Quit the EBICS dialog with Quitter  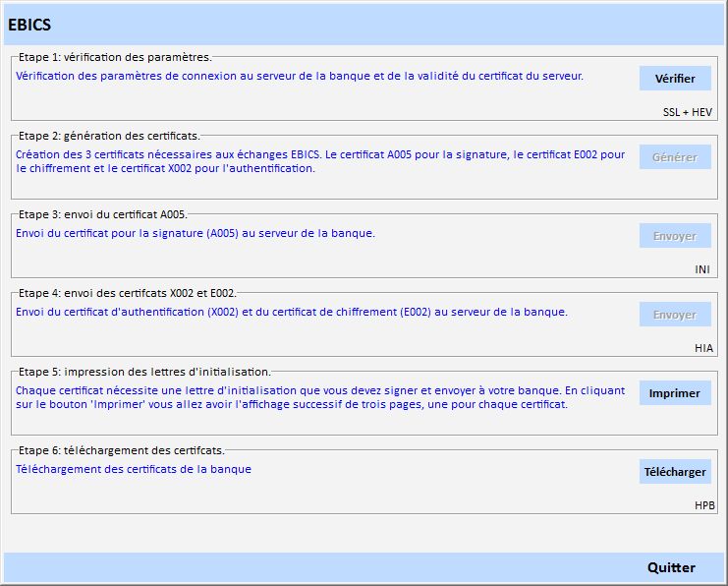pos(671,567)
